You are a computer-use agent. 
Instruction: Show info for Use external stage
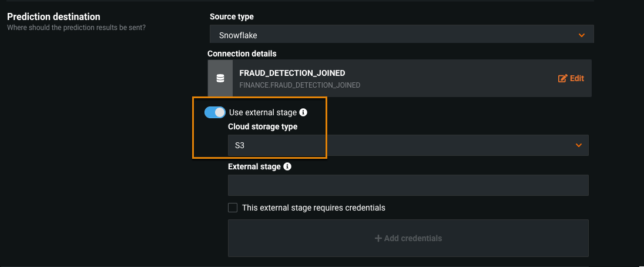point(303,112)
